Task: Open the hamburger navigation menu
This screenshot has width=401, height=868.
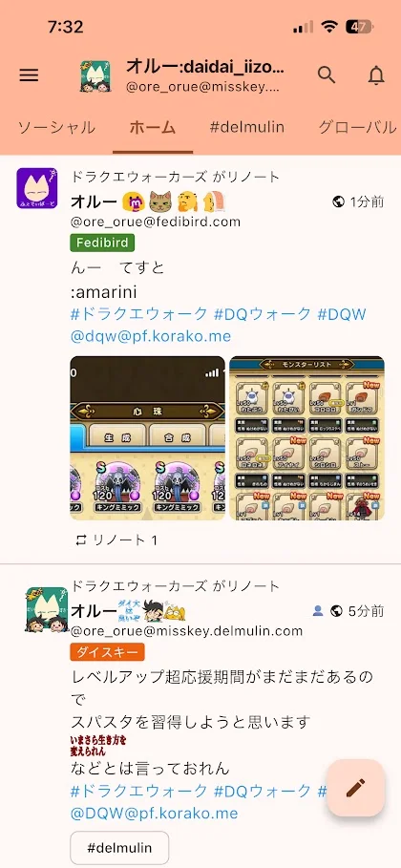Action: [29, 75]
